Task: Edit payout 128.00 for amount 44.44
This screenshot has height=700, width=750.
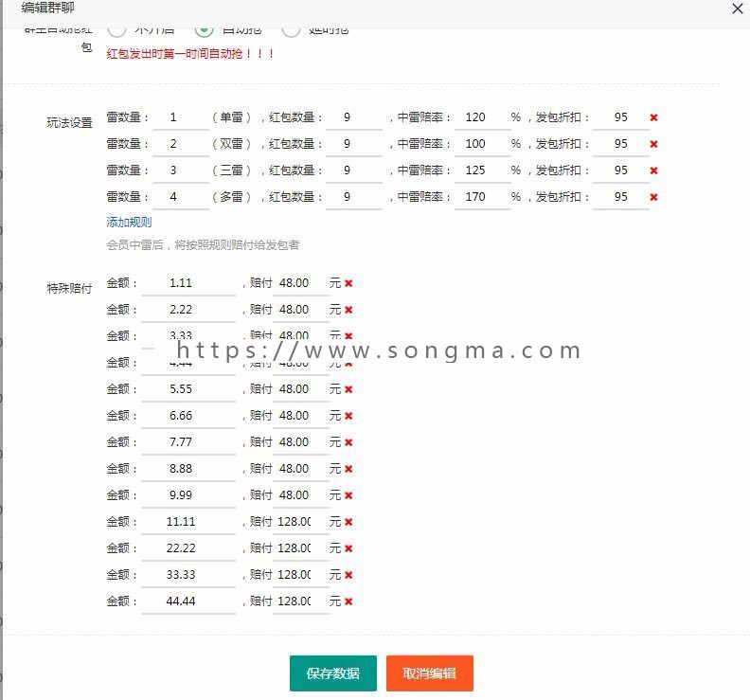Action: pyautogui.click(x=301, y=601)
